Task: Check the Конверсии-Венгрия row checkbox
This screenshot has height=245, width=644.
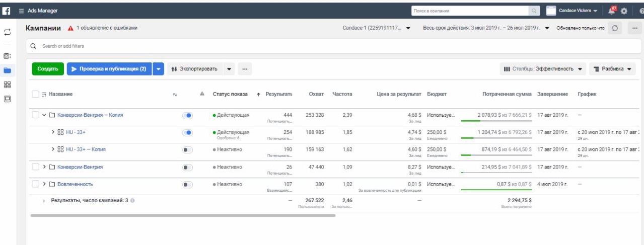Action: [35, 167]
